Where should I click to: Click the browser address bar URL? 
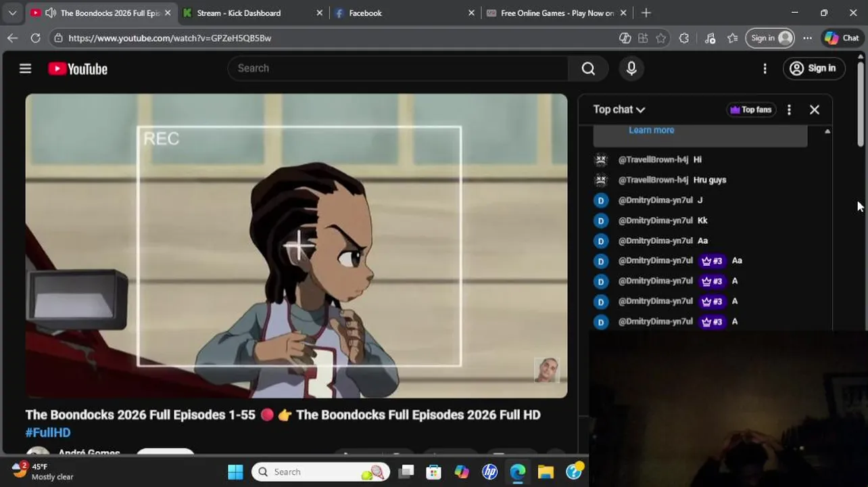coord(170,38)
